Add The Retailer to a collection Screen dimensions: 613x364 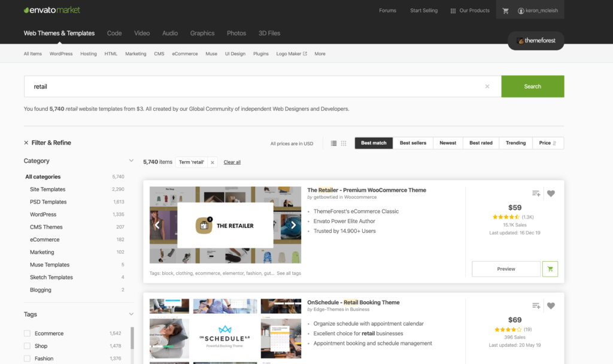coord(536,193)
